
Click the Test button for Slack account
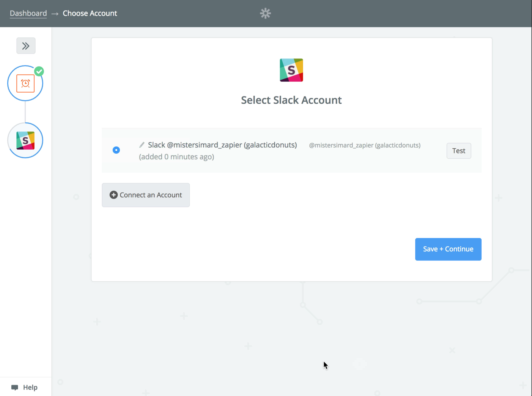459,151
